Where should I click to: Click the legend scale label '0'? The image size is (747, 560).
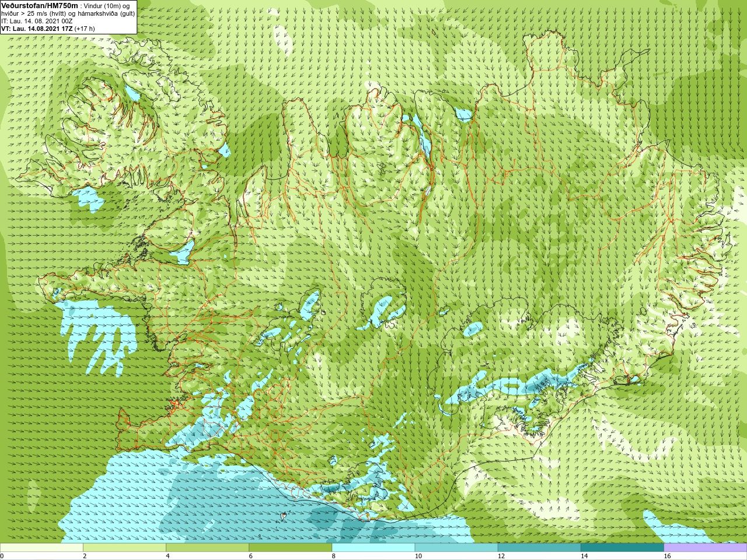[x=2, y=556]
